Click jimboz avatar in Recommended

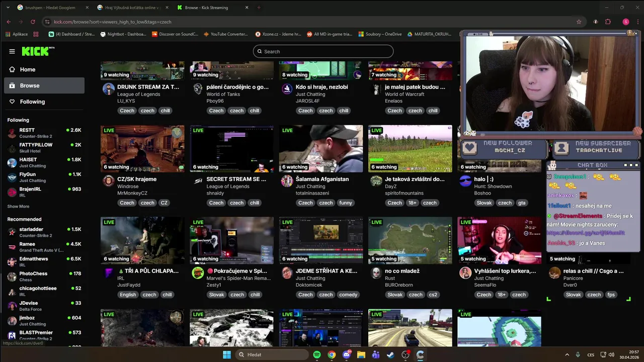12,321
